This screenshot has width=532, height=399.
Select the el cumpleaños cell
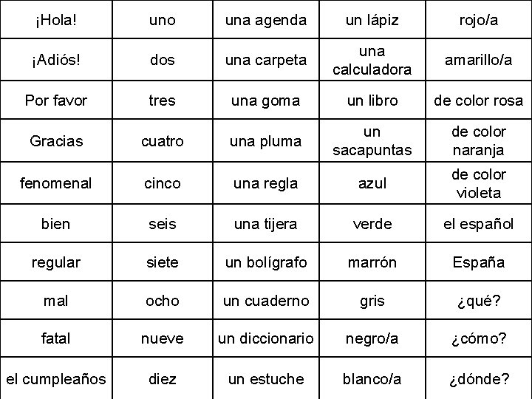[56, 378]
